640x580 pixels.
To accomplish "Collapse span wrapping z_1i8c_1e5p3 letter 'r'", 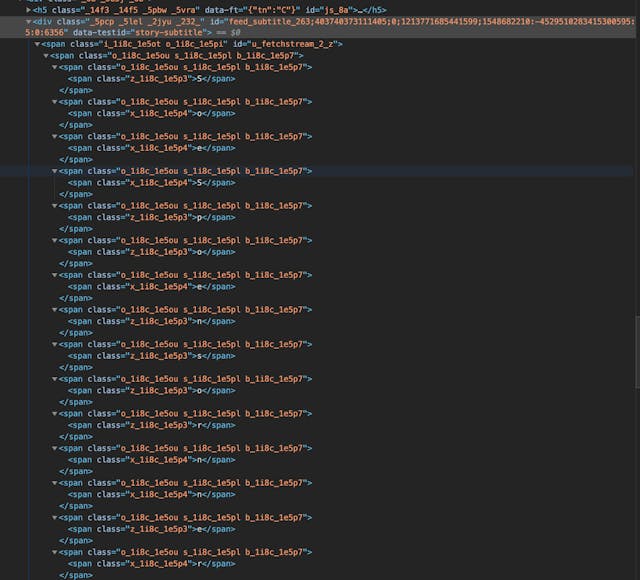I will point(54,414).
